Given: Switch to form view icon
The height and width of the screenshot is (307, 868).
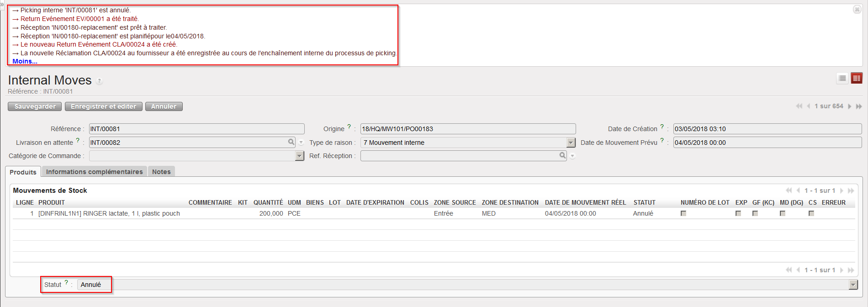Looking at the screenshot, I should (x=857, y=79).
